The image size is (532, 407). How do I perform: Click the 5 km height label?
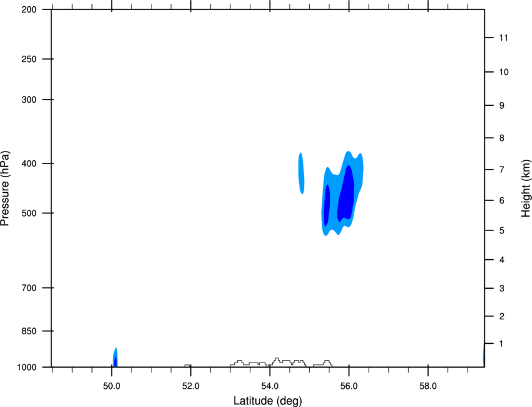coord(501,230)
